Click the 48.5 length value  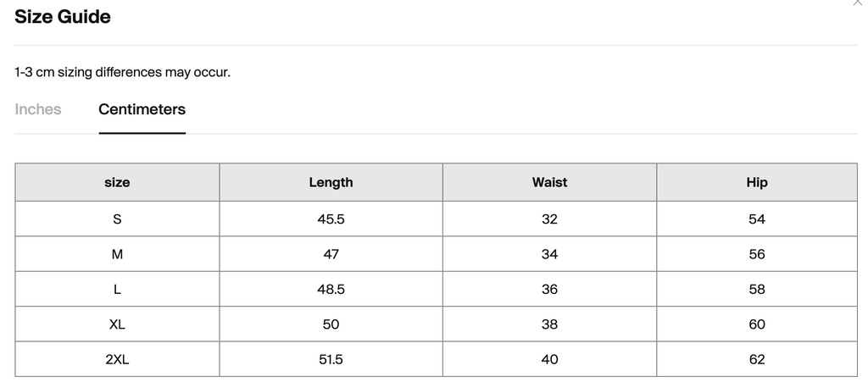tap(331, 289)
